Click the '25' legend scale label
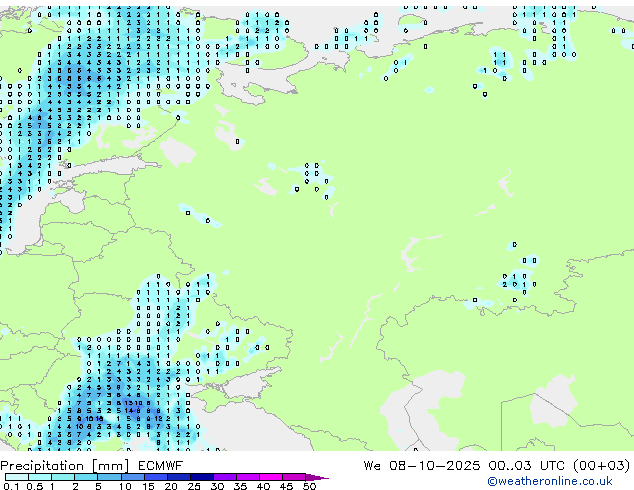Image resolution: width=634 pixels, height=490 pixels. tap(194, 486)
